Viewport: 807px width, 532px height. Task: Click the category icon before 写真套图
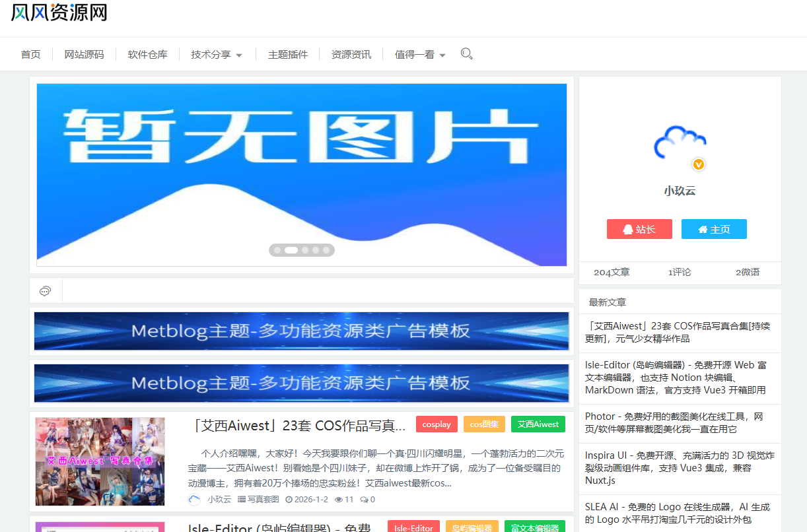tap(242, 500)
